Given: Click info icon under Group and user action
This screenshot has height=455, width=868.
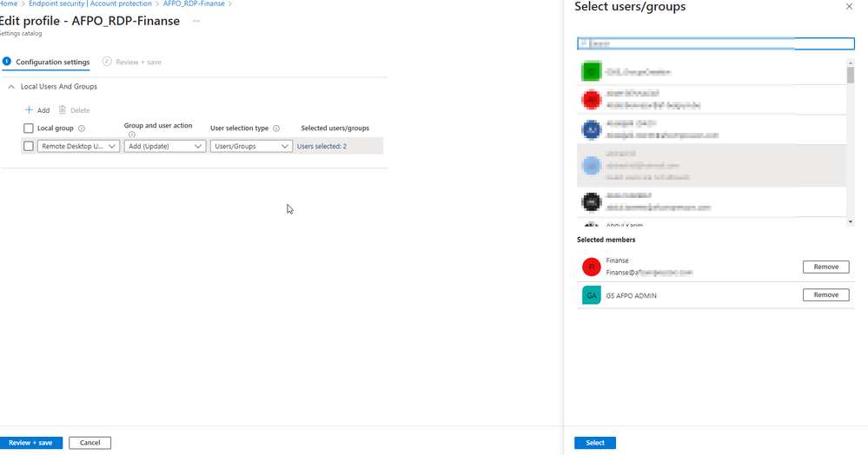Looking at the screenshot, I should click(x=132, y=135).
